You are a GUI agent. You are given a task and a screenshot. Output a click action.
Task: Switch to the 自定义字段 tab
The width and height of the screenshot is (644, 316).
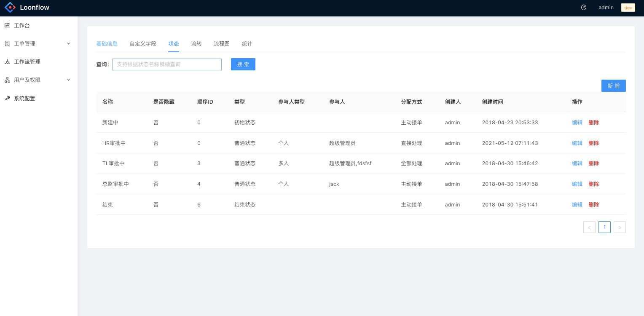[x=143, y=43]
